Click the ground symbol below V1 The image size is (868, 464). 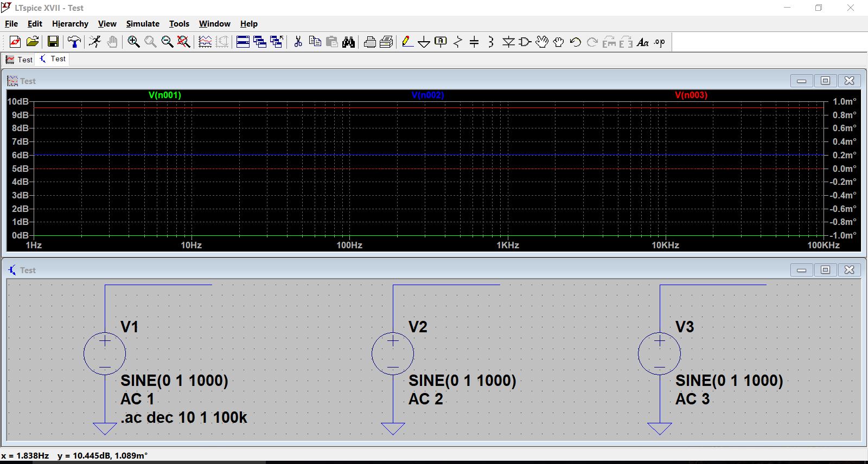(x=105, y=429)
